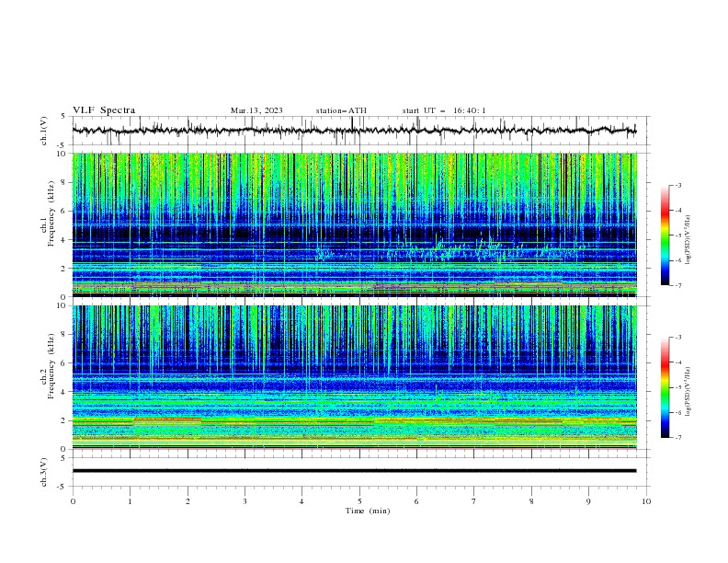Click the ch.2 colorbar "log(PSD)(V²/Hz)" label
Image resolution: width=728 pixels, height=563 pixels.
pyautogui.click(x=688, y=392)
